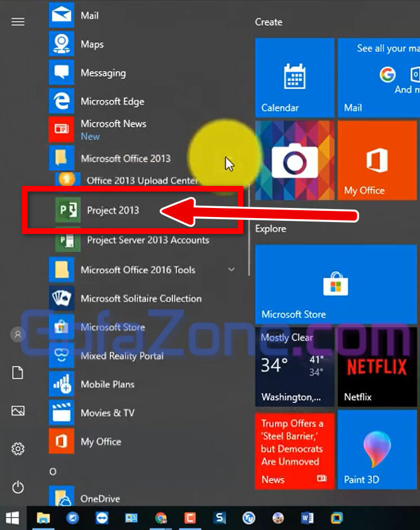Open Mixed Reality Portal

[x=121, y=356]
